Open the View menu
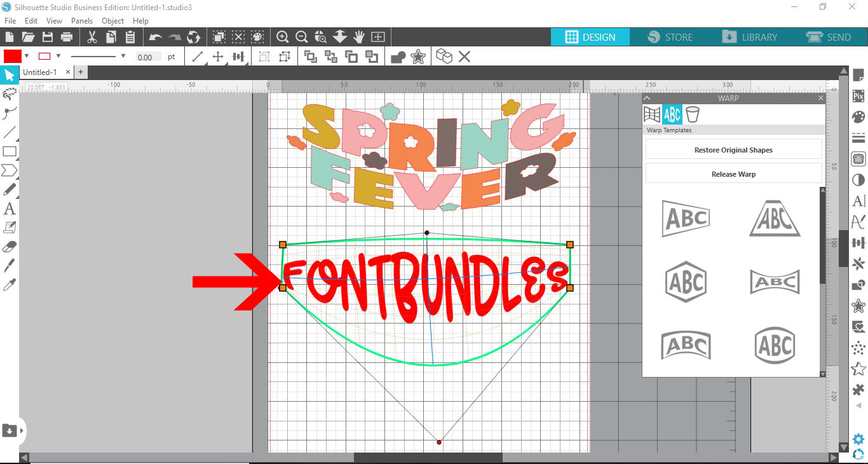 54,21
